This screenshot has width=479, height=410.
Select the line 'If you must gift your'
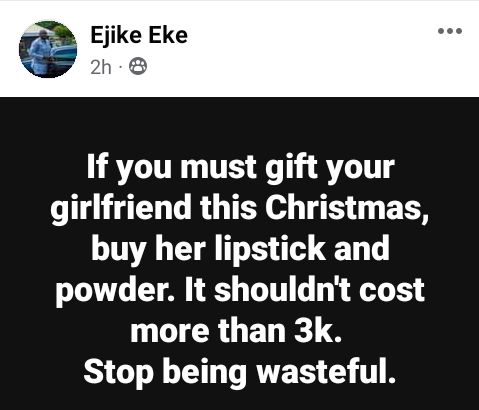click(241, 168)
